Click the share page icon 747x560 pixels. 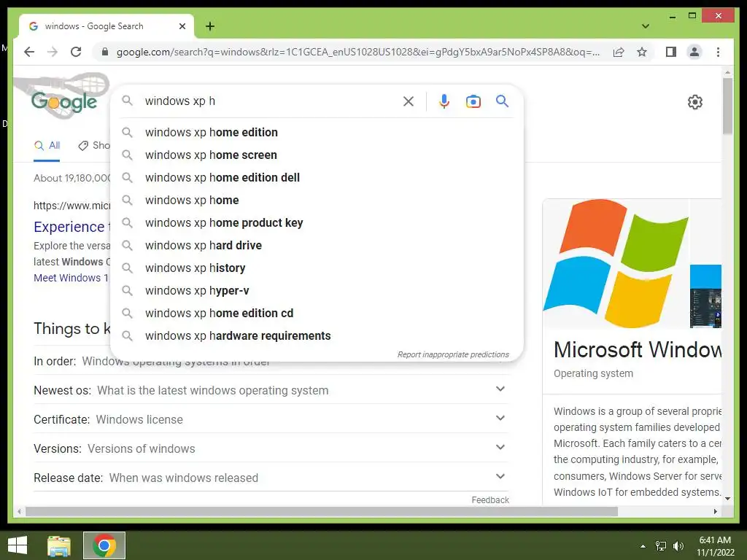[x=619, y=52]
